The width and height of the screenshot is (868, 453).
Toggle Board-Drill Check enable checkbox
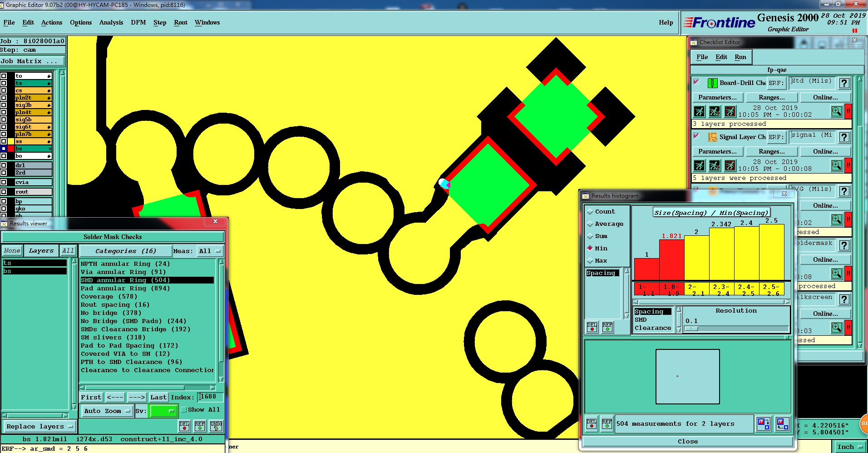click(696, 82)
